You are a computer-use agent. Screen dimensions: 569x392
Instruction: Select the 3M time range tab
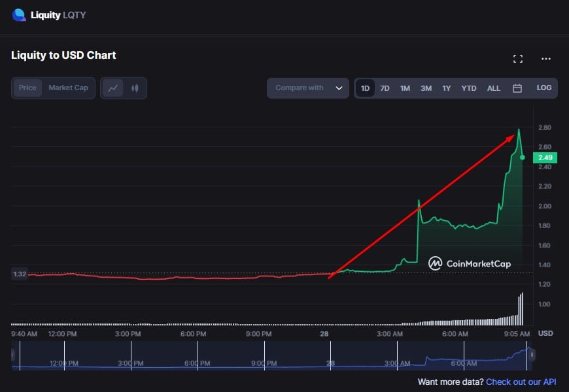[x=426, y=88]
